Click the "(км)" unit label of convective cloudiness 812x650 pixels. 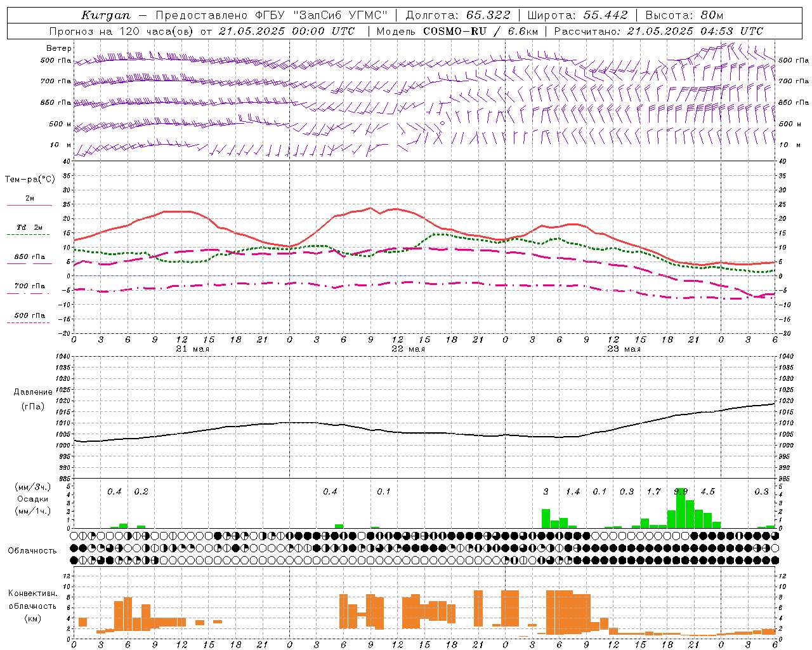33,619
